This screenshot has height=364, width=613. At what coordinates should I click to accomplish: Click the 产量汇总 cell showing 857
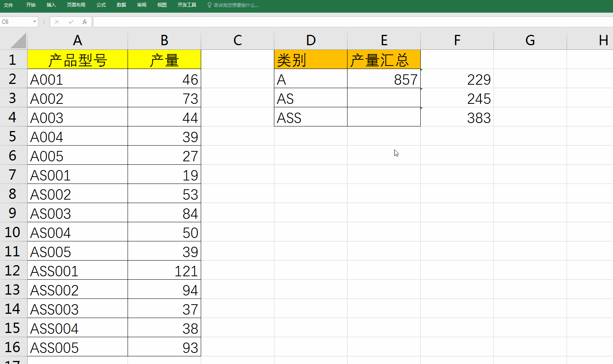coord(384,79)
